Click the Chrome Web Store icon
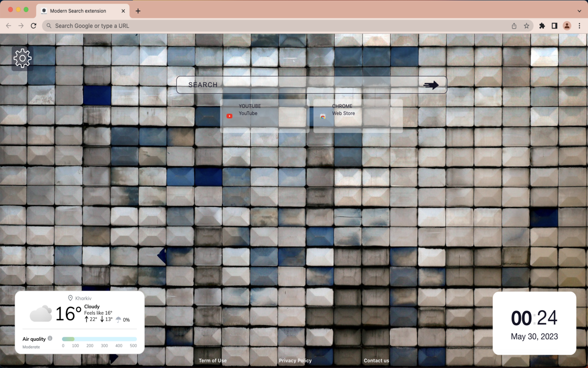Image resolution: width=588 pixels, height=368 pixels. click(323, 116)
